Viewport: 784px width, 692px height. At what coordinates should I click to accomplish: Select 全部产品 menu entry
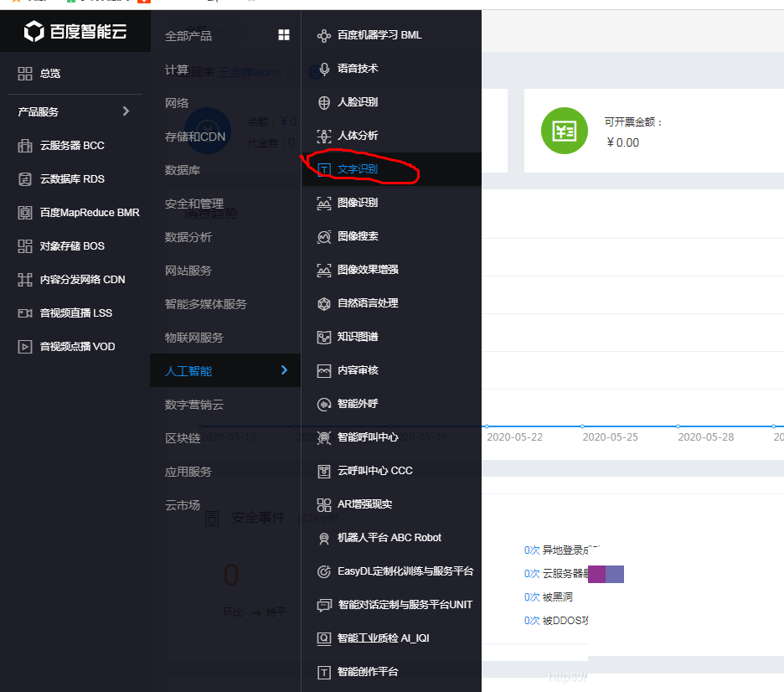pyautogui.click(x=188, y=36)
